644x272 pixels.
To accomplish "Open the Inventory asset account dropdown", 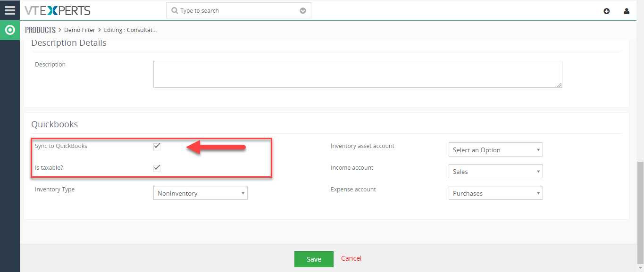I will point(496,150).
